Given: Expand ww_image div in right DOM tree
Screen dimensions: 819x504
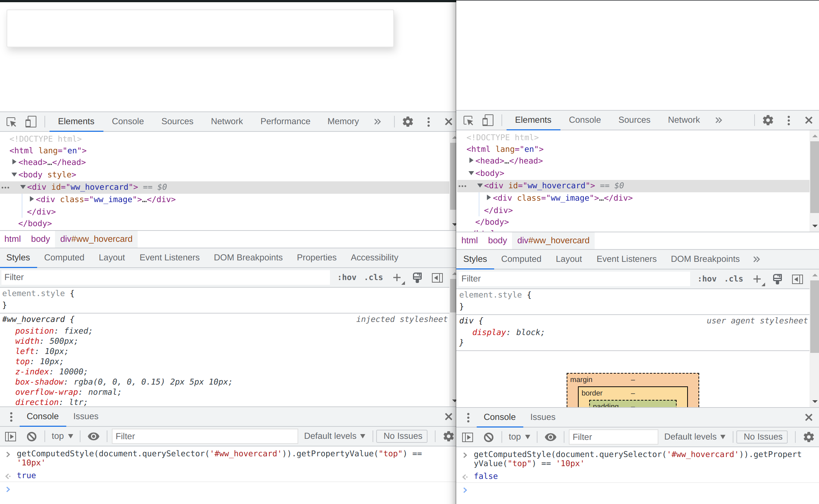Looking at the screenshot, I should (489, 198).
